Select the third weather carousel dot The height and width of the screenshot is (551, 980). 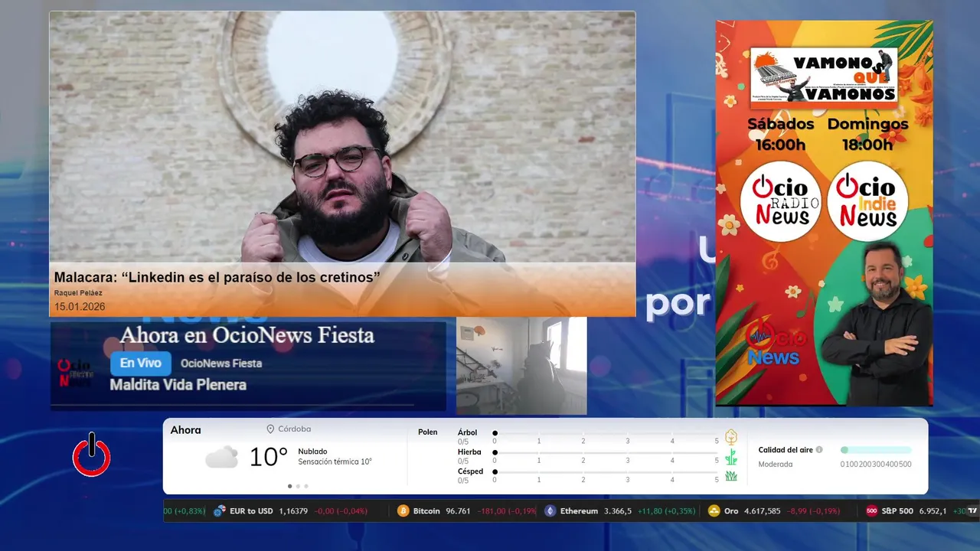[306, 486]
